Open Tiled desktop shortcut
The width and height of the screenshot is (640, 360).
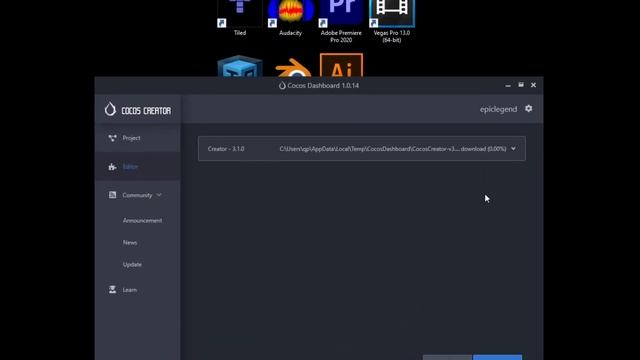click(240, 18)
